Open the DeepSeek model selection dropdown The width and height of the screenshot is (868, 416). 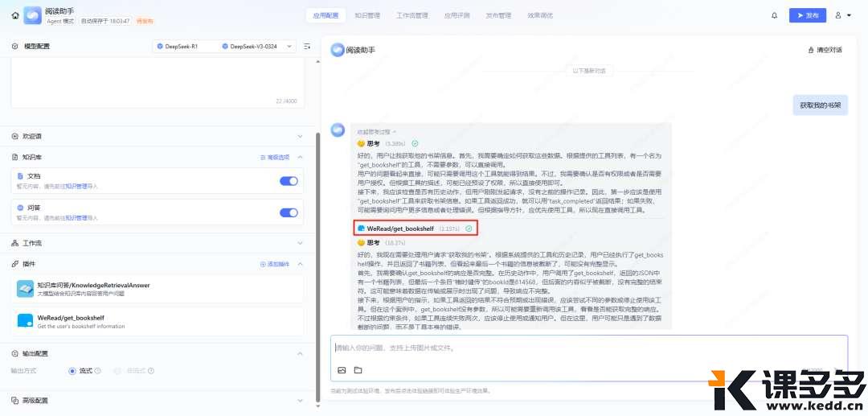coord(224,47)
